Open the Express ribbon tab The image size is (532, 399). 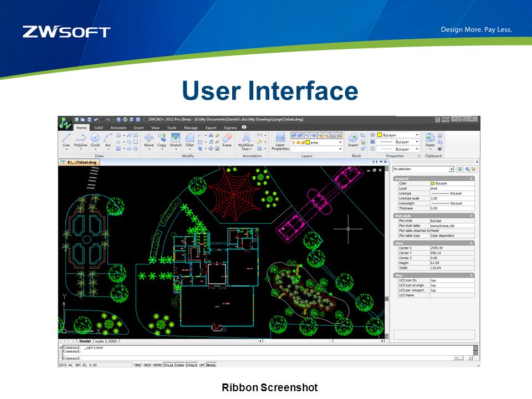click(231, 128)
